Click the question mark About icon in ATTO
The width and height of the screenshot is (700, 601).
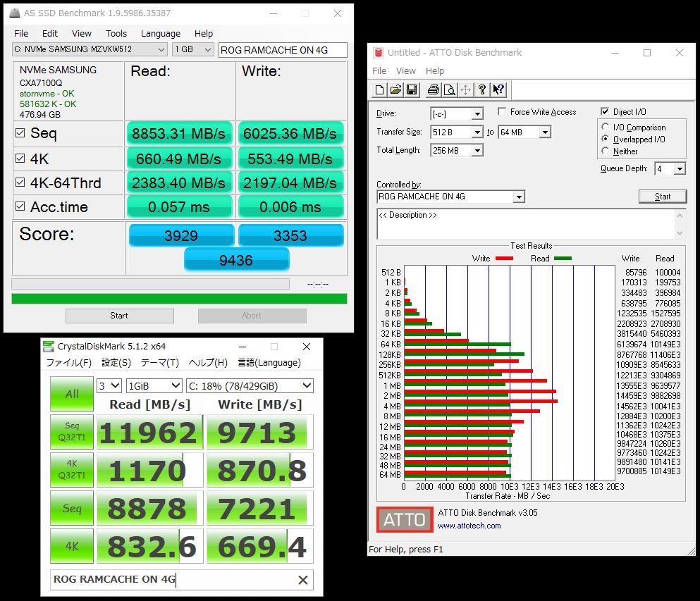tap(482, 89)
